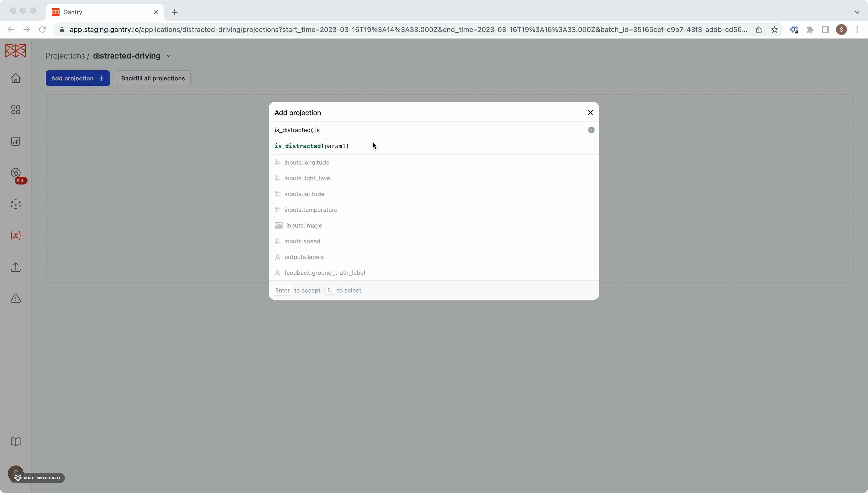868x493 pixels.
Task: Click Backfill all projections button
Action: (x=153, y=78)
